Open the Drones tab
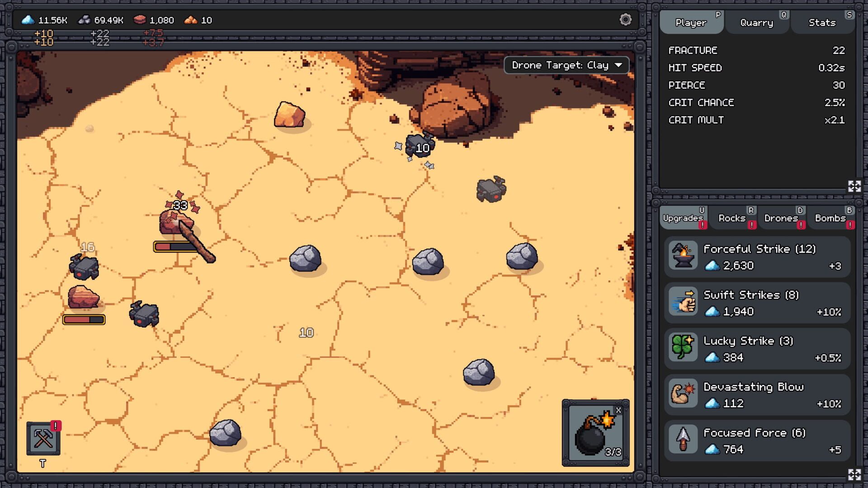 (x=782, y=218)
